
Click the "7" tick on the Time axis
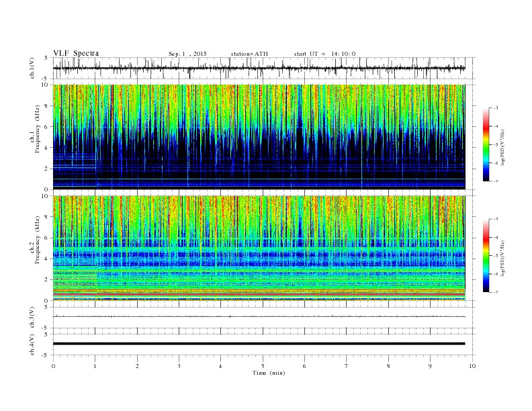(347, 366)
